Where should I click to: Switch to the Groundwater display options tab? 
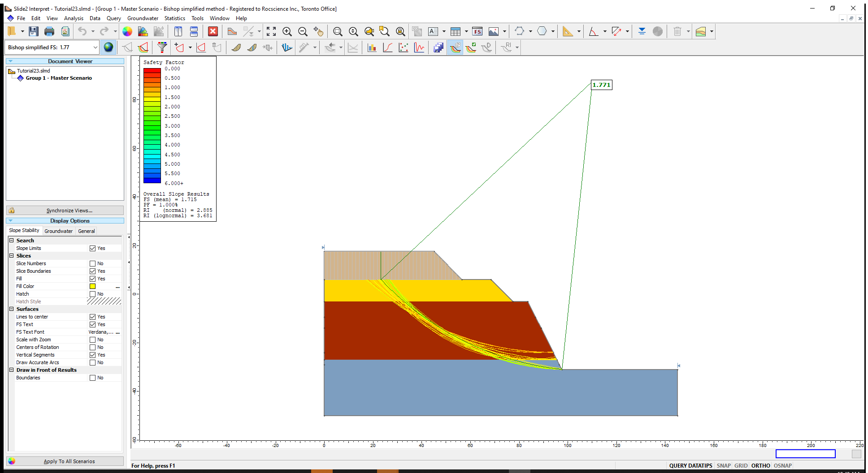pos(58,231)
